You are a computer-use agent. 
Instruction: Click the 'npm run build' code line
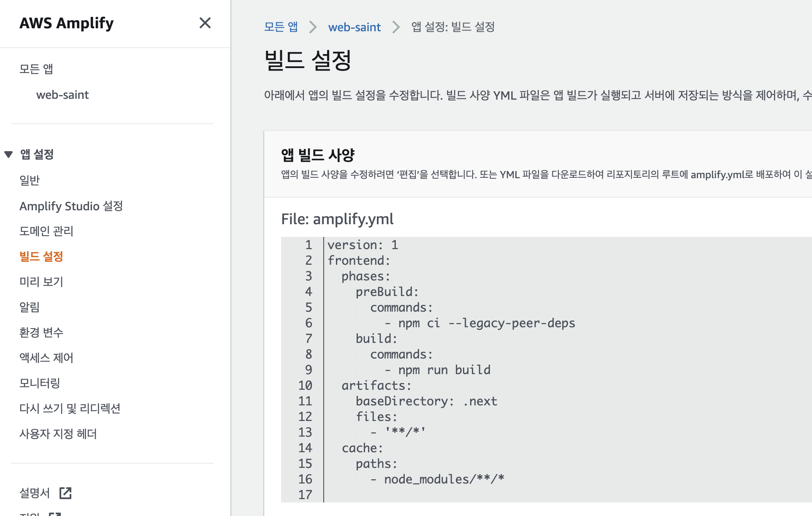coord(438,370)
